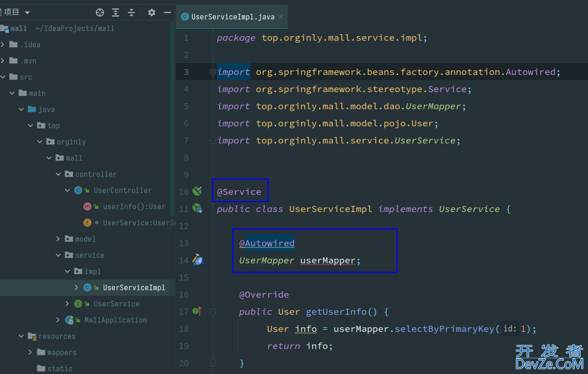The width and height of the screenshot is (588, 374).
Task: Collapse the src folder
Action: point(3,77)
